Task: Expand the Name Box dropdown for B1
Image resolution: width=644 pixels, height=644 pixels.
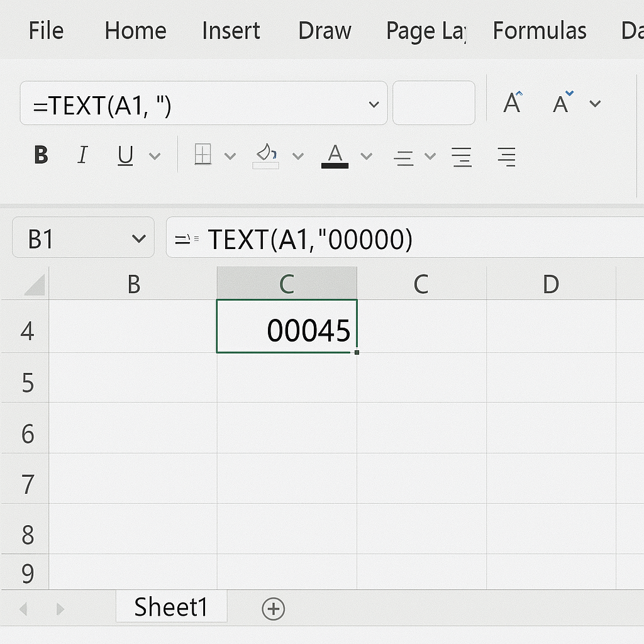Action: point(138,239)
